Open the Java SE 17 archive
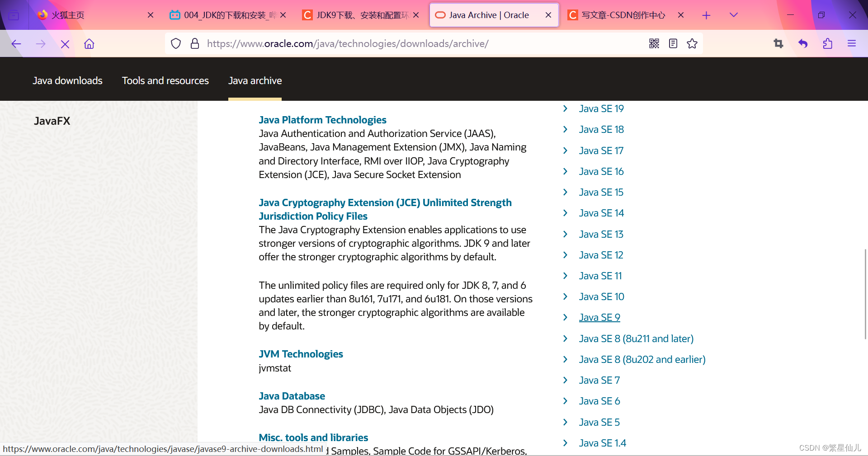Screen dimensions: 868x456 click(x=601, y=150)
